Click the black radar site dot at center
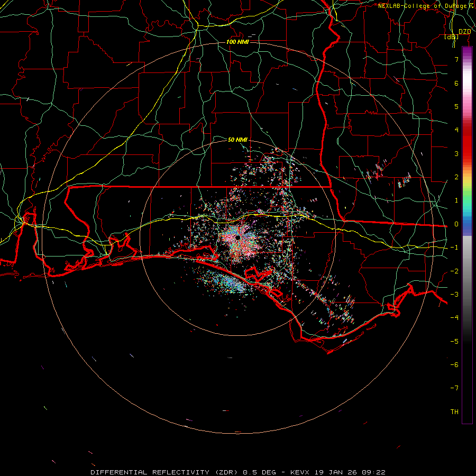 pyautogui.click(x=237, y=237)
